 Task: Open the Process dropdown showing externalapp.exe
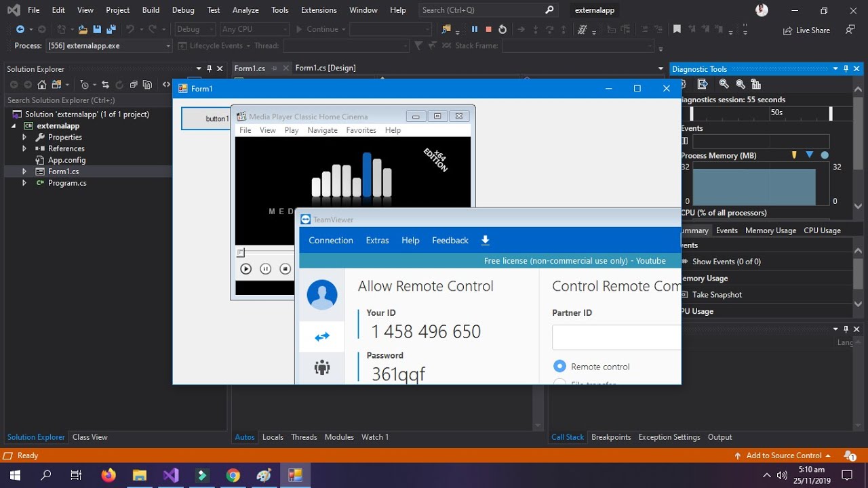click(x=108, y=45)
